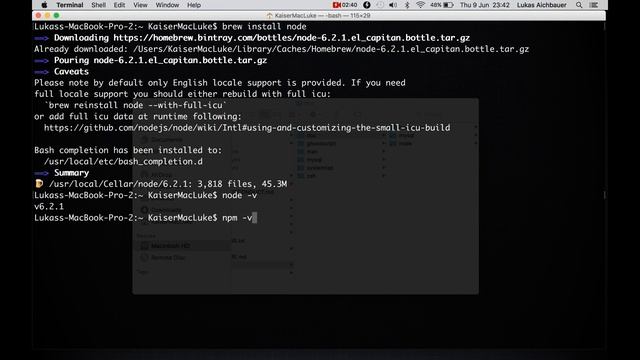Open the Window menu
This screenshot has width=640, height=360.
click(167, 5)
